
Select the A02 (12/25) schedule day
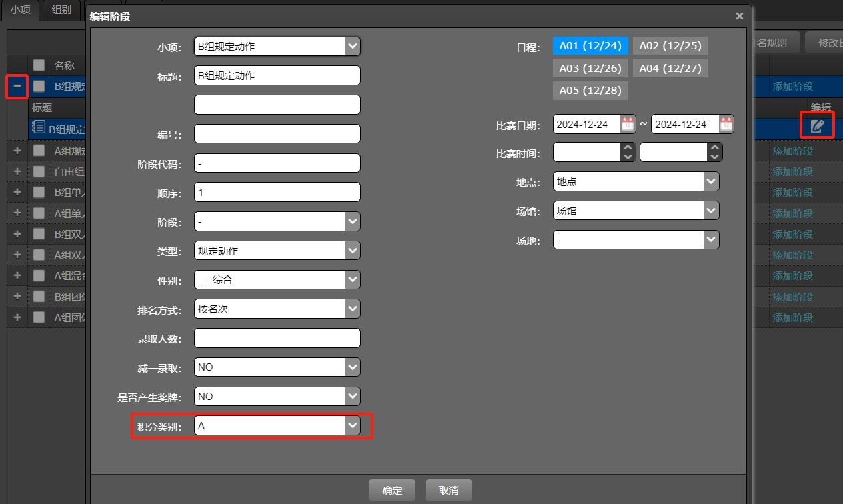pos(670,46)
